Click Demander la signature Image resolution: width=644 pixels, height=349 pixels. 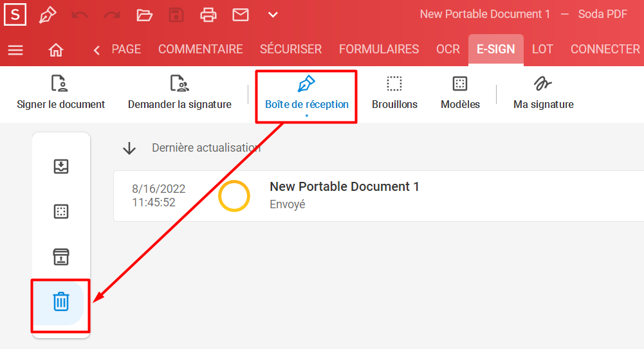(x=179, y=93)
